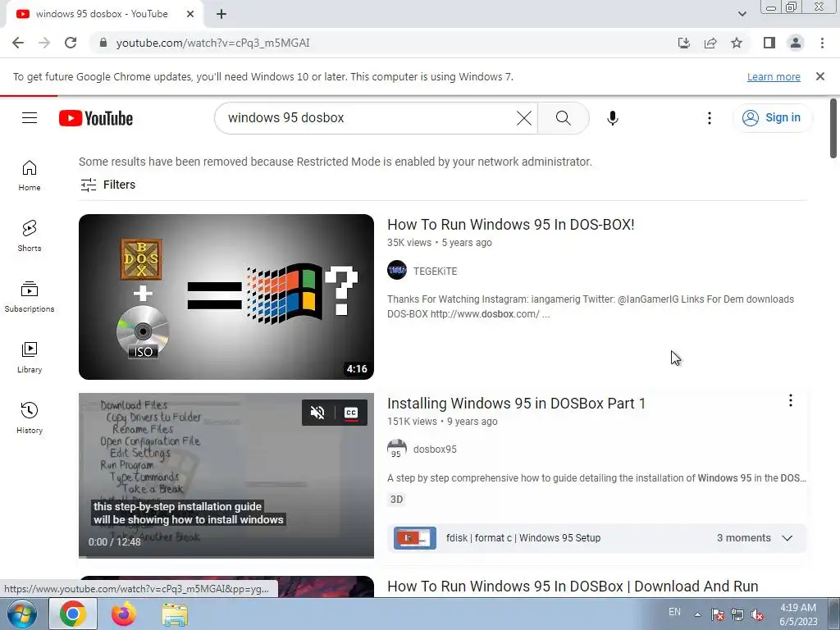Open the tab search dropdown arrow

click(742, 14)
